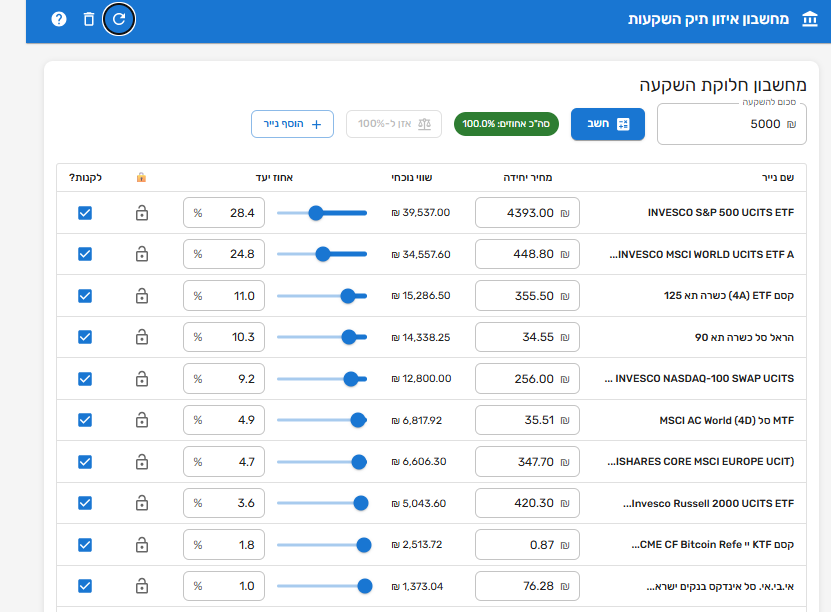Toggle lock icon for INVESCO S&P 500 row
The height and width of the screenshot is (612, 831).
pyautogui.click(x=141, y=213)
